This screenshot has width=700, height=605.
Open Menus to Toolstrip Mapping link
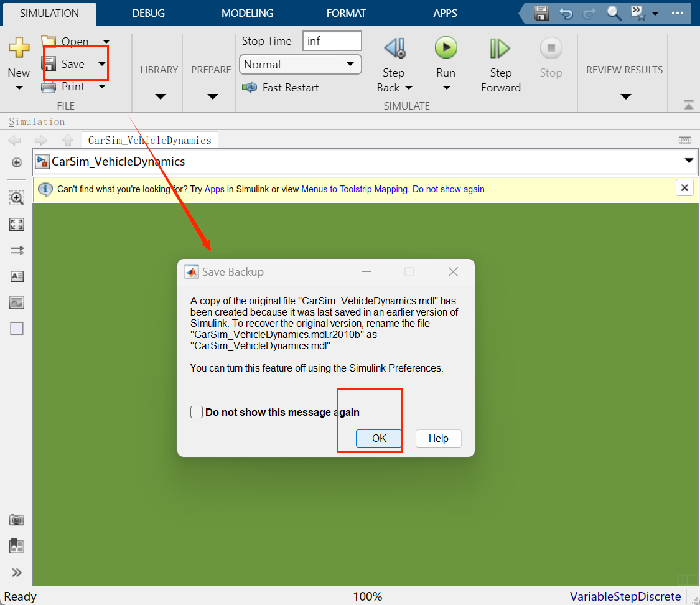355,189
